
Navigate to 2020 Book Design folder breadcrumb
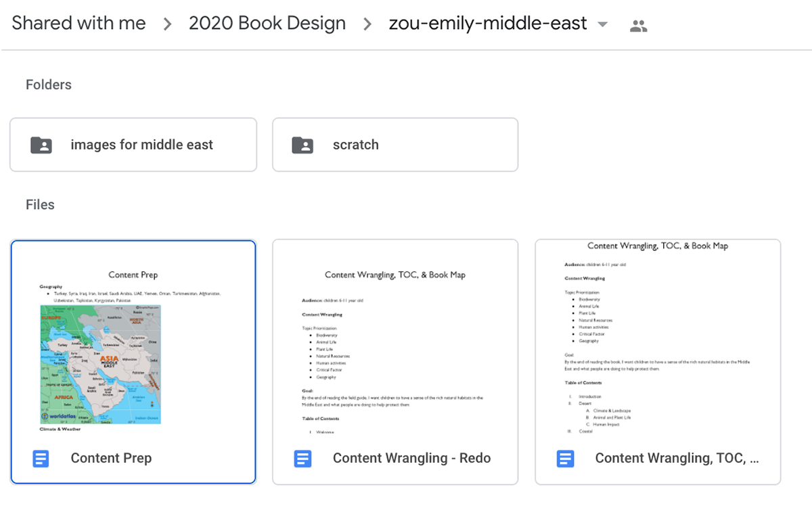click(267, 23)
